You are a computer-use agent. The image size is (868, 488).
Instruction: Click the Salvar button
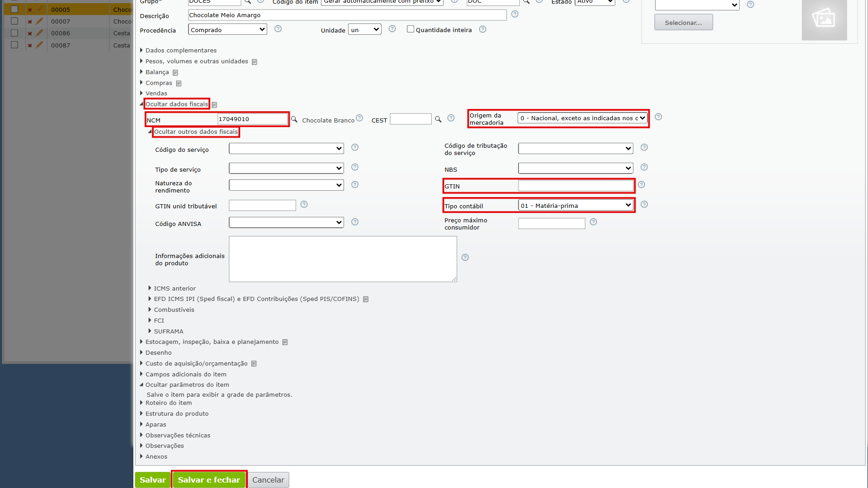click(x=153, y=480)
